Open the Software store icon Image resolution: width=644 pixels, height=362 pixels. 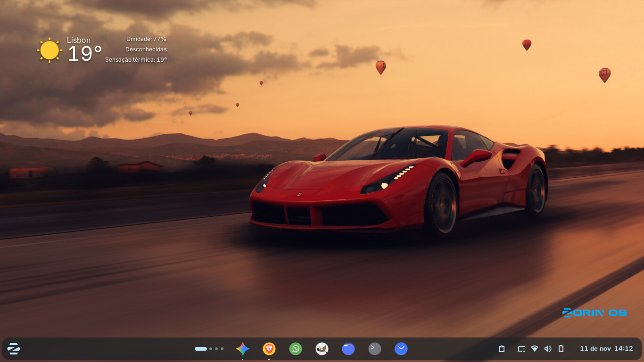401,349
